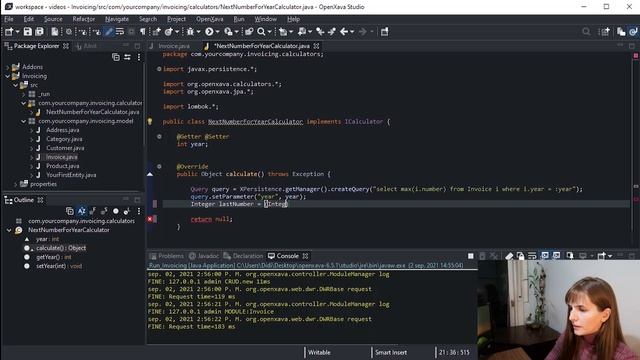This screenshot has height=360, width=640.
Task: Select setYear(int) in Outline
Action: pyautogui.click(x=59, y=266)
